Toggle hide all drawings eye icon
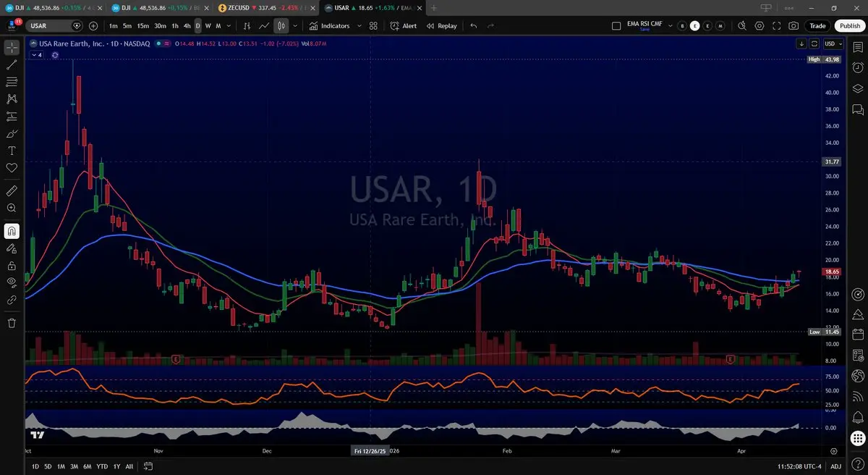Image resolution: width=868 pixels, height=475 pixels. (x=12, y=282)
